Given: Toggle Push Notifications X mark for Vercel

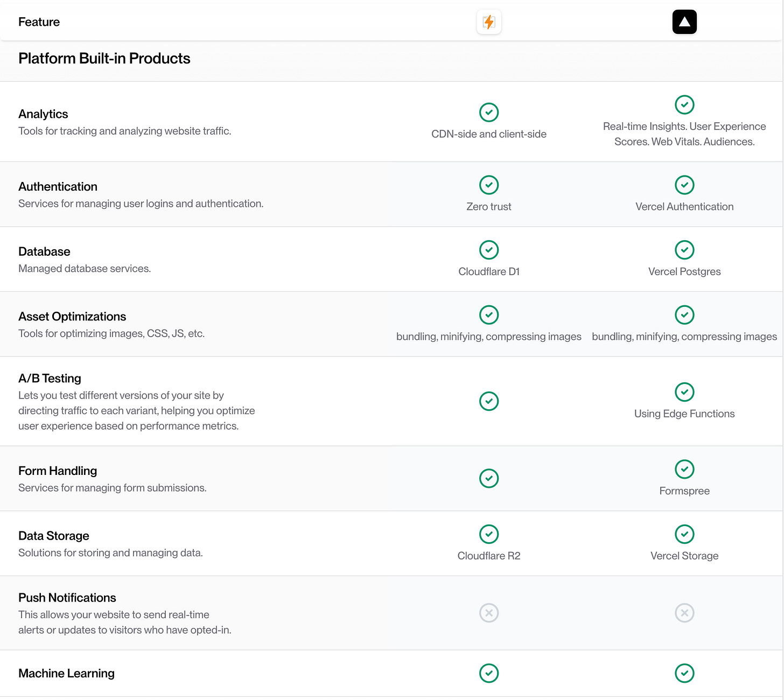Looking at the screenshot, I should [x=684, y=613].
